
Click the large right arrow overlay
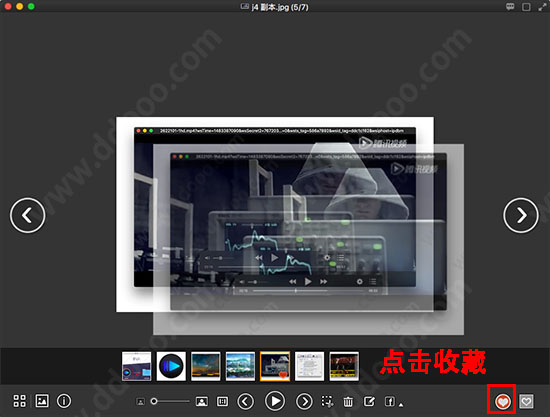521,215
